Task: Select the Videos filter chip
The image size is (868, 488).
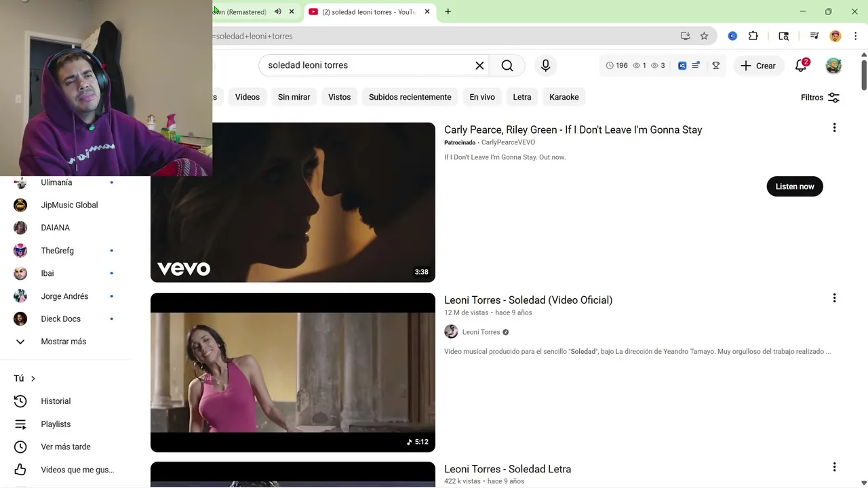Action: pos(248,97)
